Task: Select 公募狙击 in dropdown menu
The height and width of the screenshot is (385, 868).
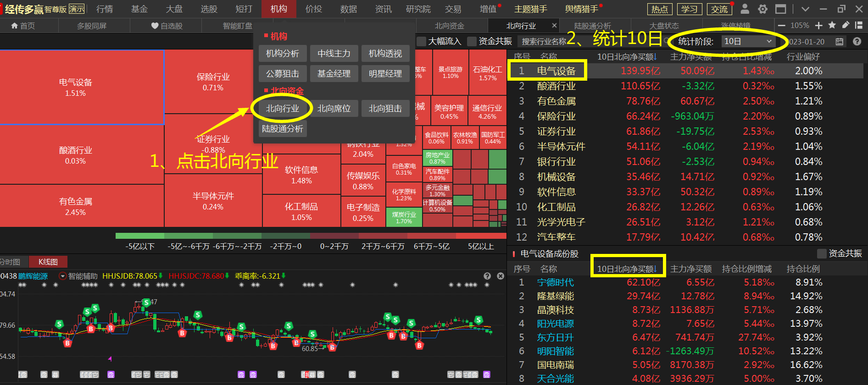Action: coord(283,73)
